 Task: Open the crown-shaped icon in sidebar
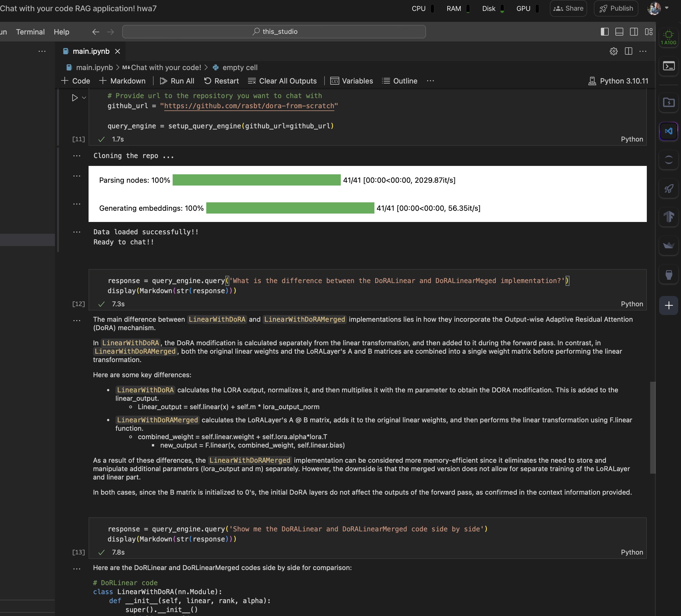pyautogui.click(x=668, y=246)
